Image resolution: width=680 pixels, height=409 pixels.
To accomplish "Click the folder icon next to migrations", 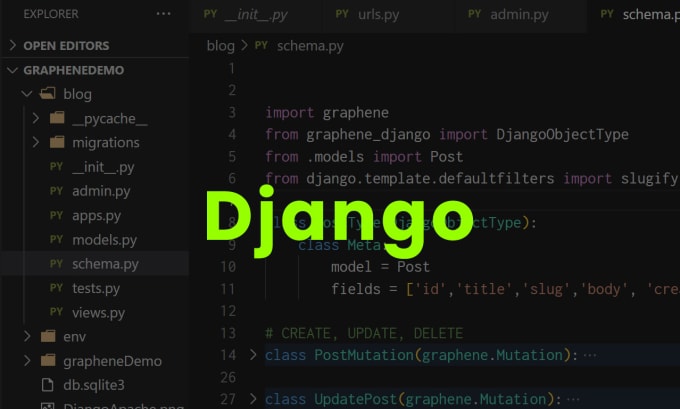I will [x=57, y=142].
